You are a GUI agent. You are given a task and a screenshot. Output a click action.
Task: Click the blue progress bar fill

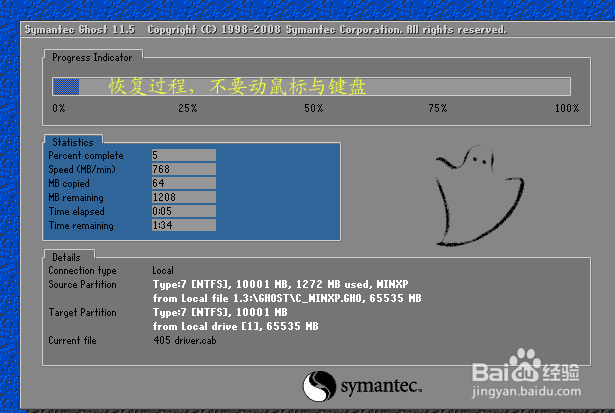[x=66, y=87]
